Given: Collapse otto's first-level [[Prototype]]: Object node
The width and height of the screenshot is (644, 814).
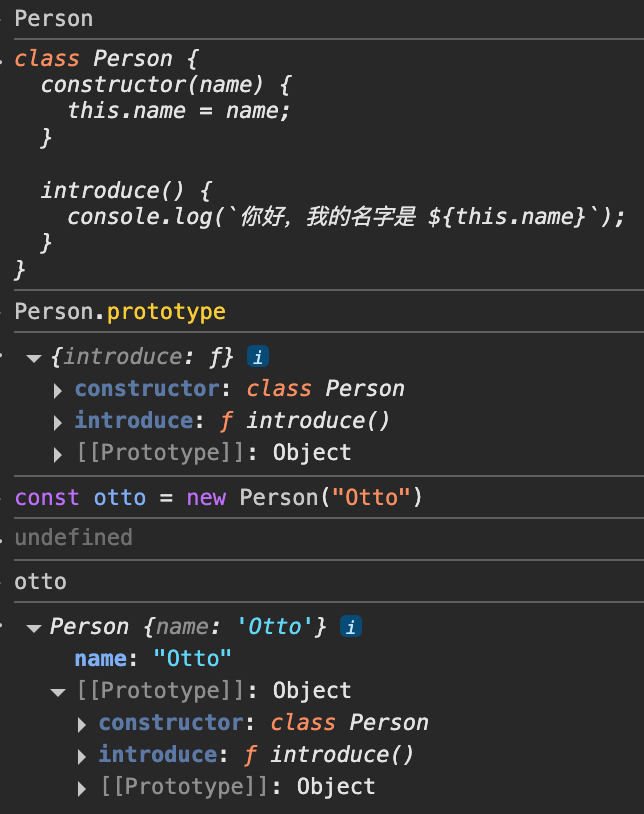Looking at the screenshot, I should 58,691.
